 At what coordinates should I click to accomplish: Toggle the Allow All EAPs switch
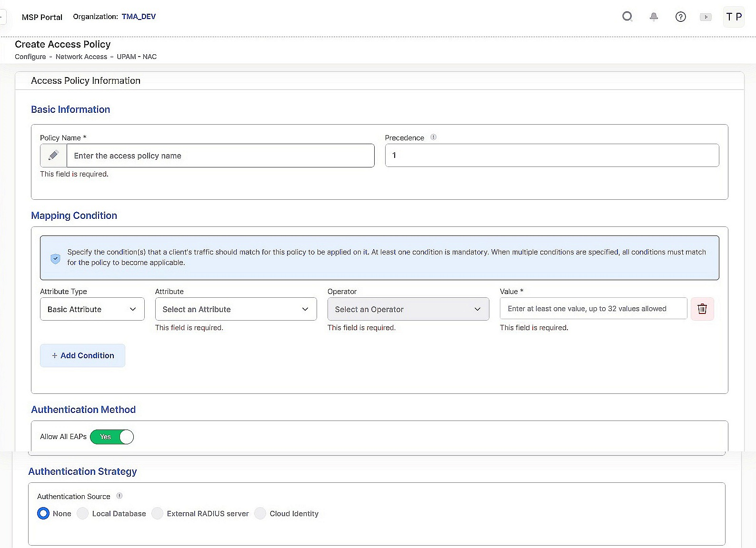[x=112, y=437]
